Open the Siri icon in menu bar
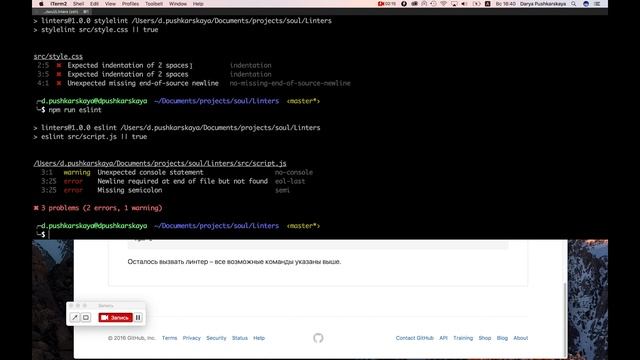The width and height of the screenshot is (640, 360). 586,4
